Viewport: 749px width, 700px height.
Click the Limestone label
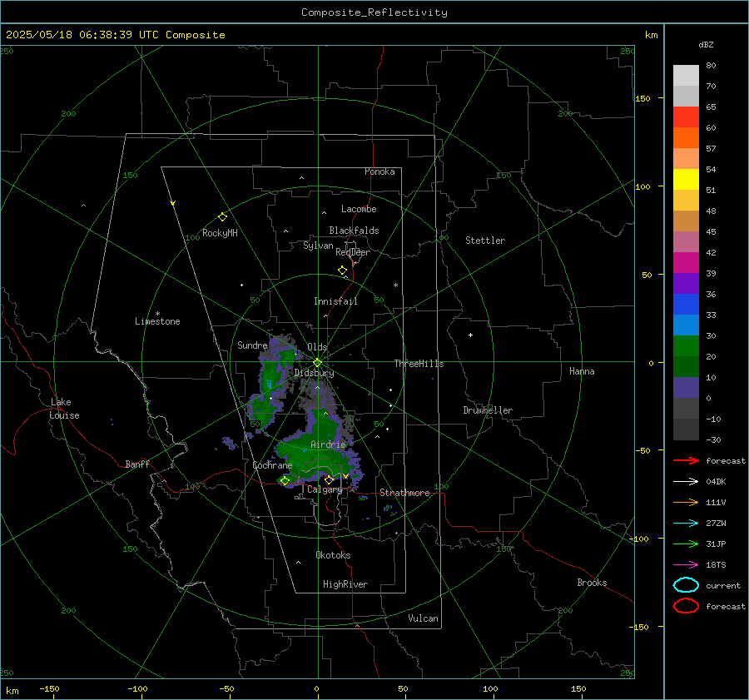157,321
